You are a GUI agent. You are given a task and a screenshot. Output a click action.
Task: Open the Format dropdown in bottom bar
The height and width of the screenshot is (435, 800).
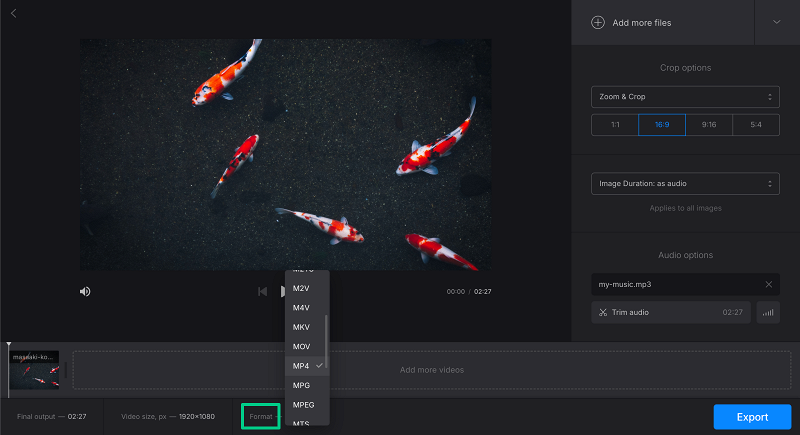[x=261, y=417]
